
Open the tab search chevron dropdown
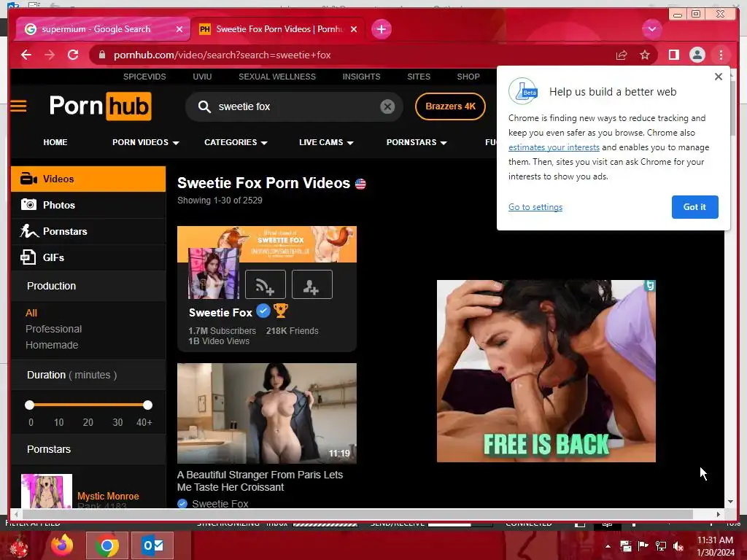click(x=651, y=29)
